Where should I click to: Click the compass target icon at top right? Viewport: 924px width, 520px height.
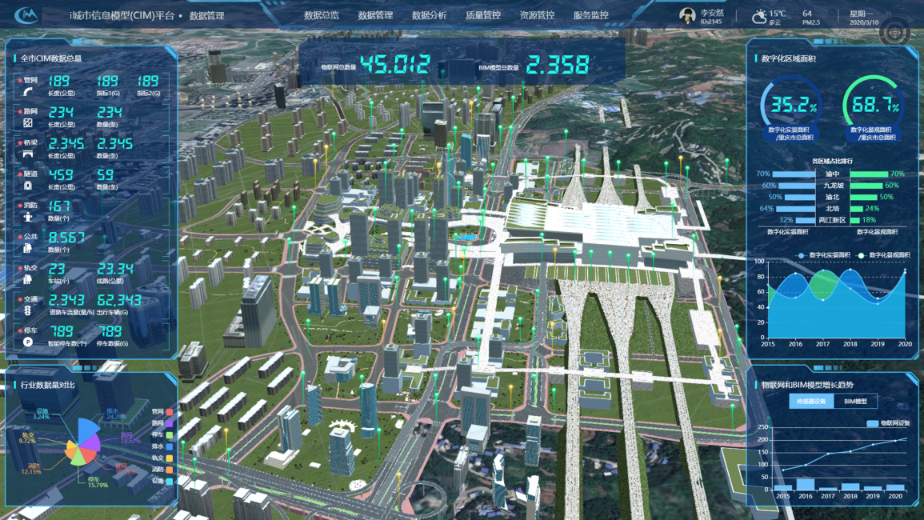(891, 32)
